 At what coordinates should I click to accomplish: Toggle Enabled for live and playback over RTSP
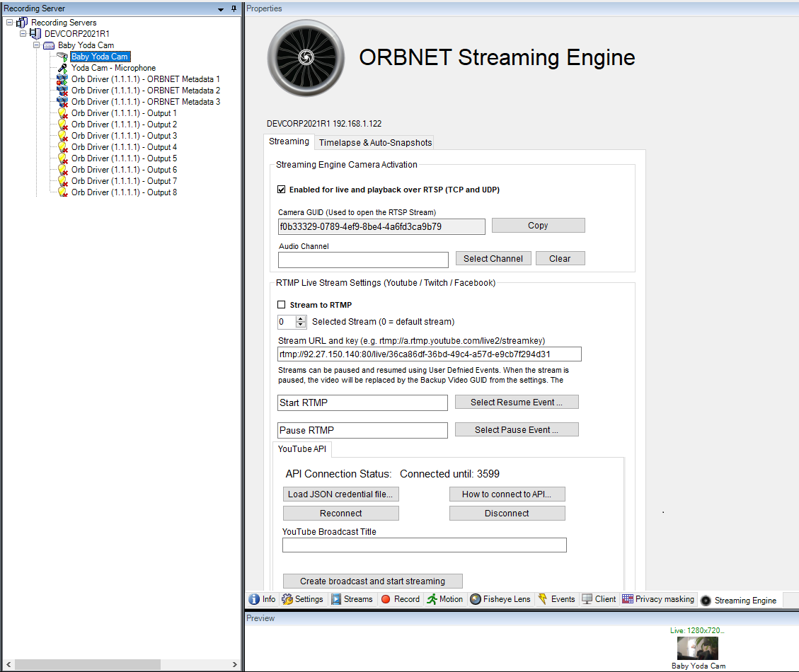281,190
